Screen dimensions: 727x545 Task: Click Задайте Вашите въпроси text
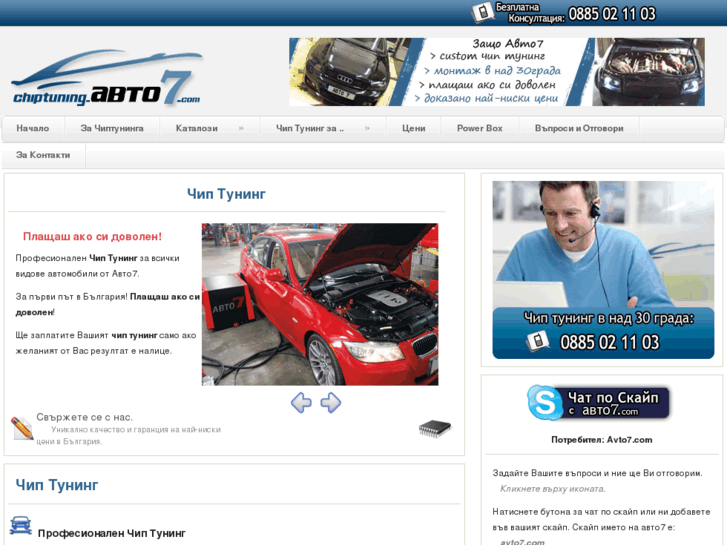tap(597, 473)
